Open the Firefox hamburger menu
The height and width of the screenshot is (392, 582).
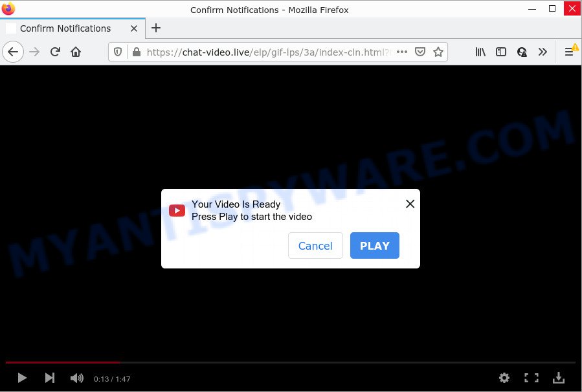[569, 52]
